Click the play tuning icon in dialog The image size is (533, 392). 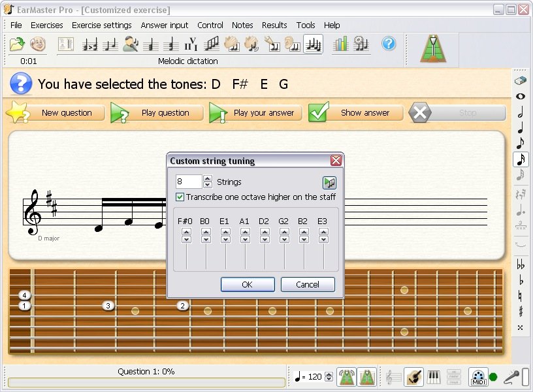329,182
